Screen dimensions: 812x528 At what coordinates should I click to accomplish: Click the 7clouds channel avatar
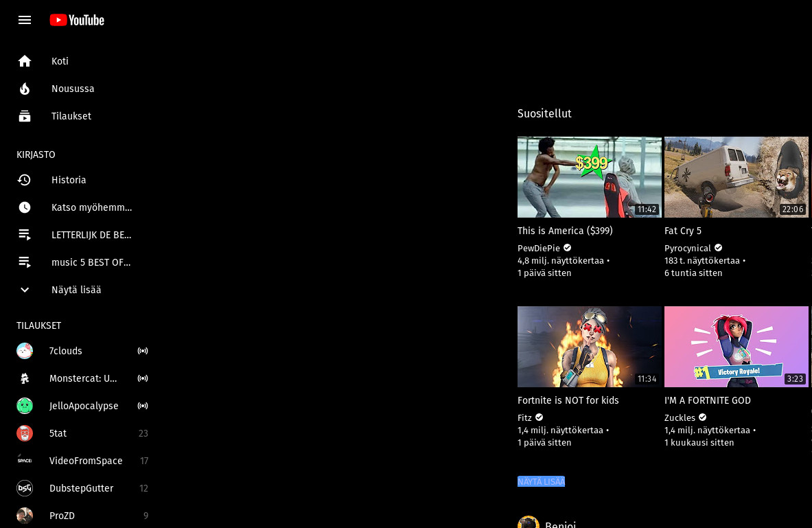(24, 351)
